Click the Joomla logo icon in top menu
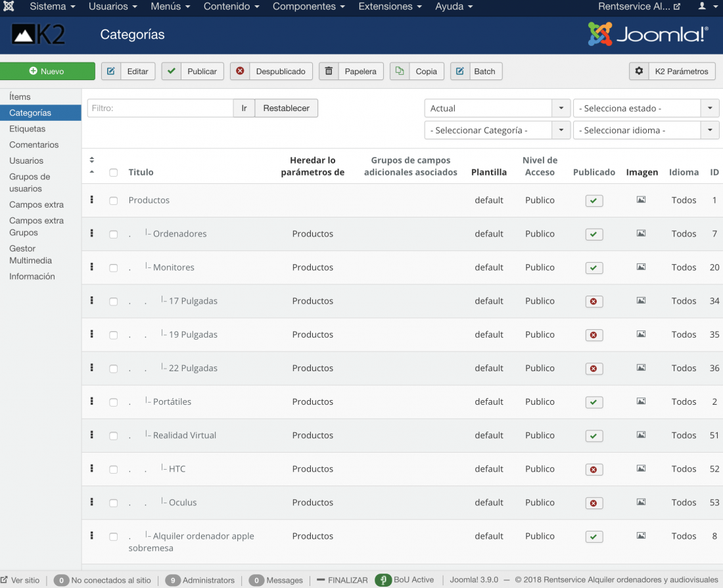The height and width of the screenshot is (588, 723). coord(9,7)
